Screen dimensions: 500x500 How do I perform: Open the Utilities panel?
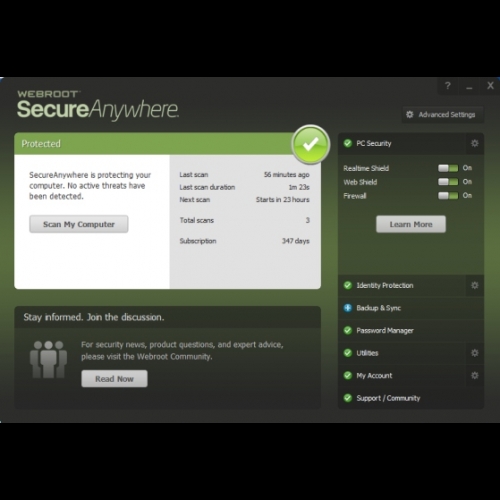[x=402, y=353]
